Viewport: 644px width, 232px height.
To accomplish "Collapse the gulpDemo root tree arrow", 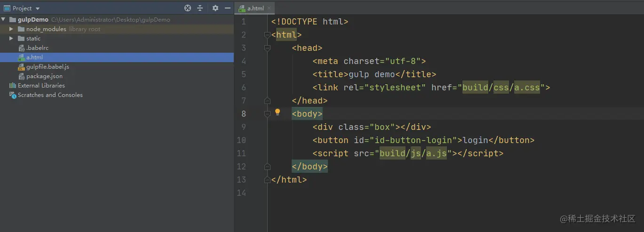I will point(4,20).
